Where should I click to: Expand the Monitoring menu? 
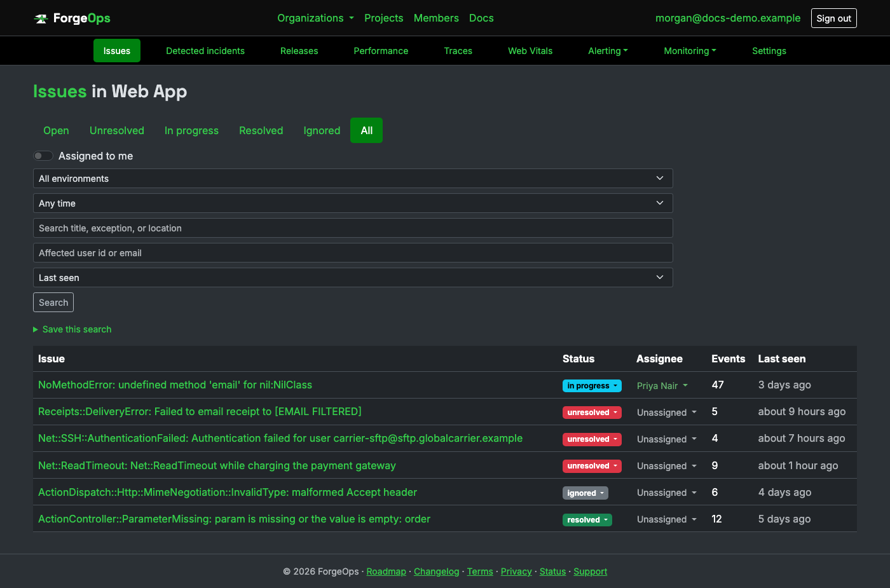pos(690,51)
